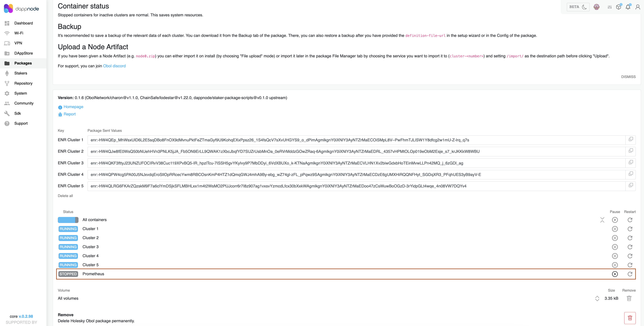This screenshot has height=326, width=644.
Task: Toggle pause for Cluster 2
Action: click(x=615, y=237)
